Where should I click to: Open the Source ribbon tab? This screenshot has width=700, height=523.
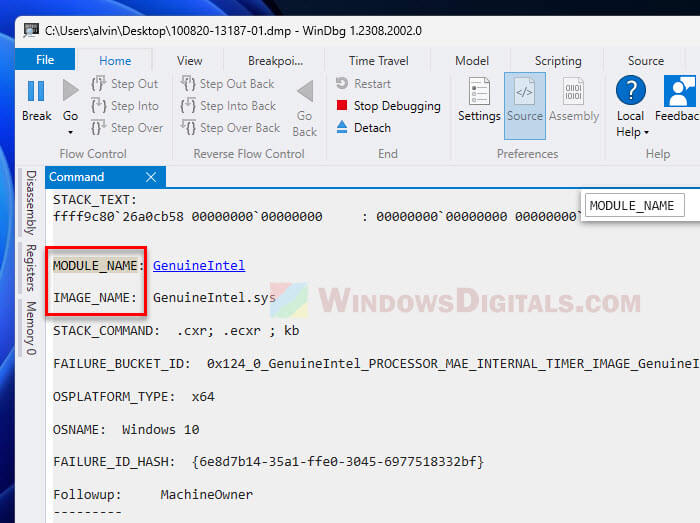point(646,61)
